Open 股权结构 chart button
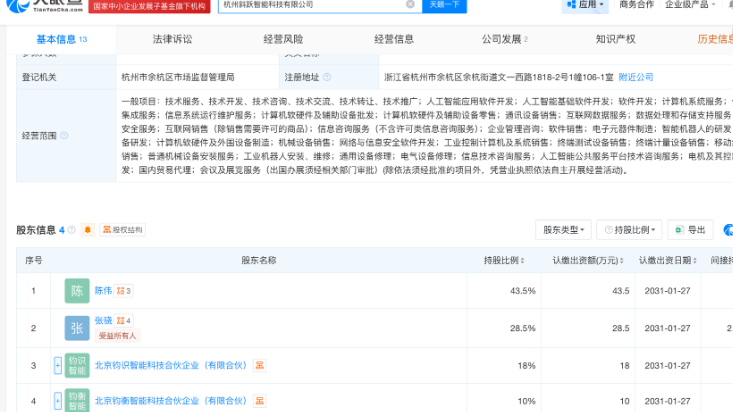 point(122,230)
